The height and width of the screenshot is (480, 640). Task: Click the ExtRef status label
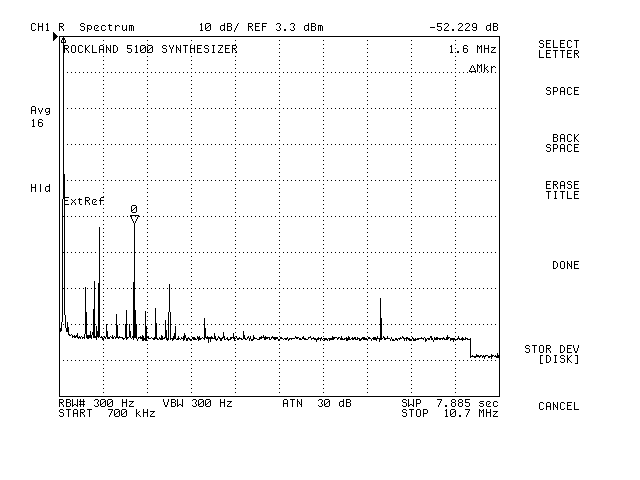pyautogui.click(x=84, y=201)
